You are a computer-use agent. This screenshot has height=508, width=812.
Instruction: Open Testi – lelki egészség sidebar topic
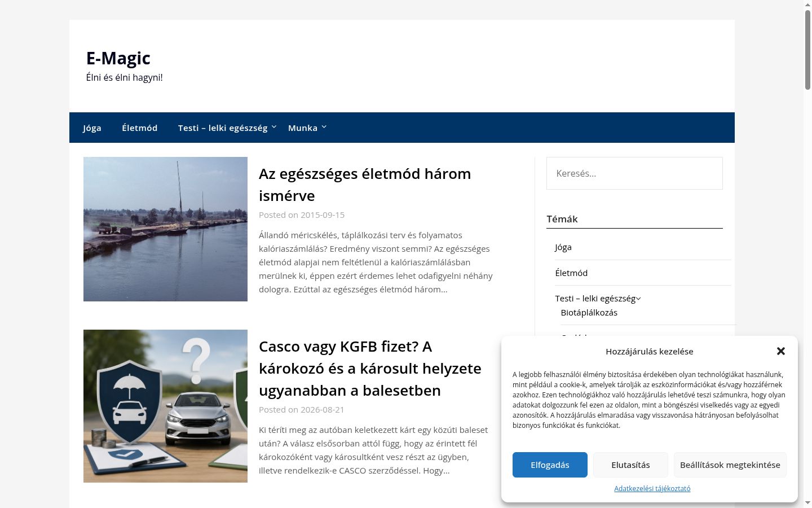(x=595, y=299)
